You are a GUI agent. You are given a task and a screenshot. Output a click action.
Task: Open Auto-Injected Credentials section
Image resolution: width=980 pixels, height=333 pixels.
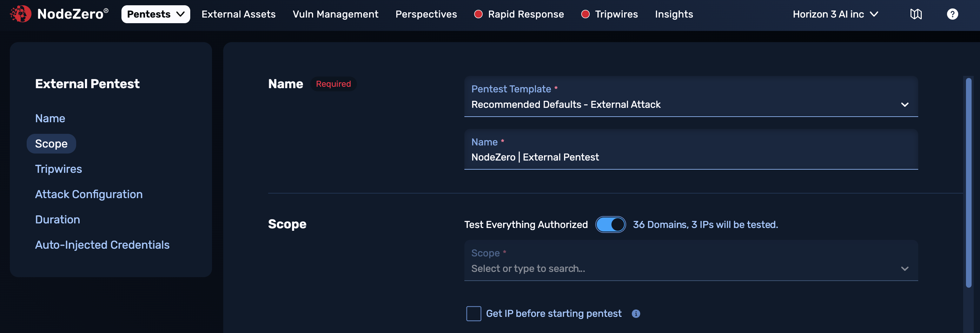coord(102,245)
